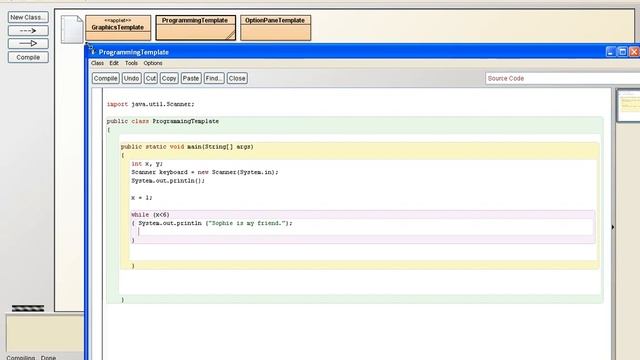Click the striped work indicator bar in the sidebar

coord(28,309)
